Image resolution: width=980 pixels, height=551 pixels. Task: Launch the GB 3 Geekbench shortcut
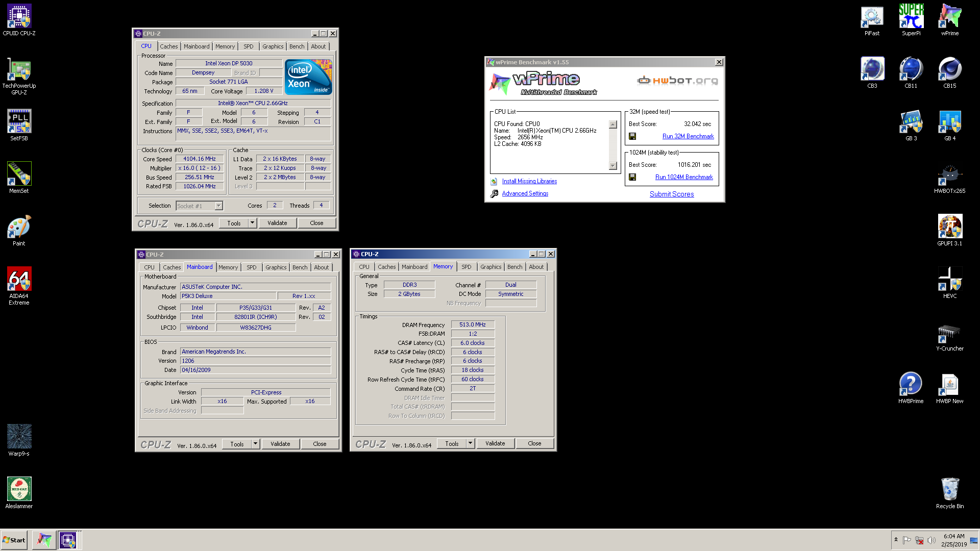911,125
